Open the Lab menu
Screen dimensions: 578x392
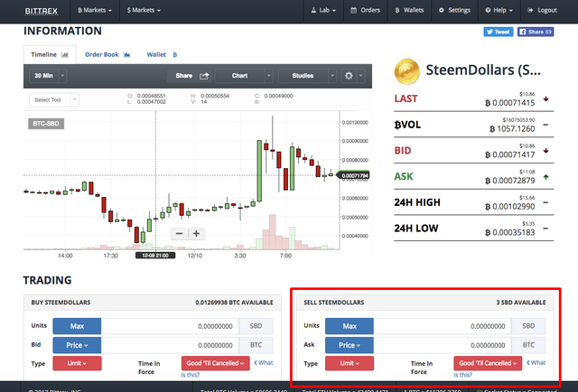click(x=323, y=10)
